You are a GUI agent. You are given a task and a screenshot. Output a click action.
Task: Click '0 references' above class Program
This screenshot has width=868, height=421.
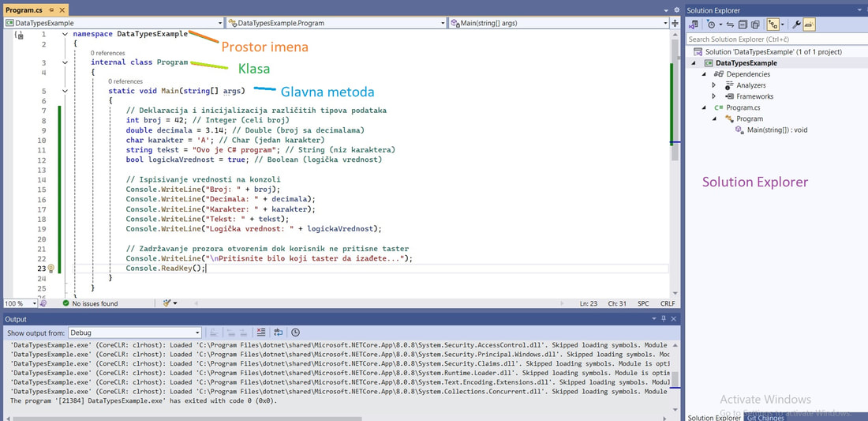(x=108, y=53)
